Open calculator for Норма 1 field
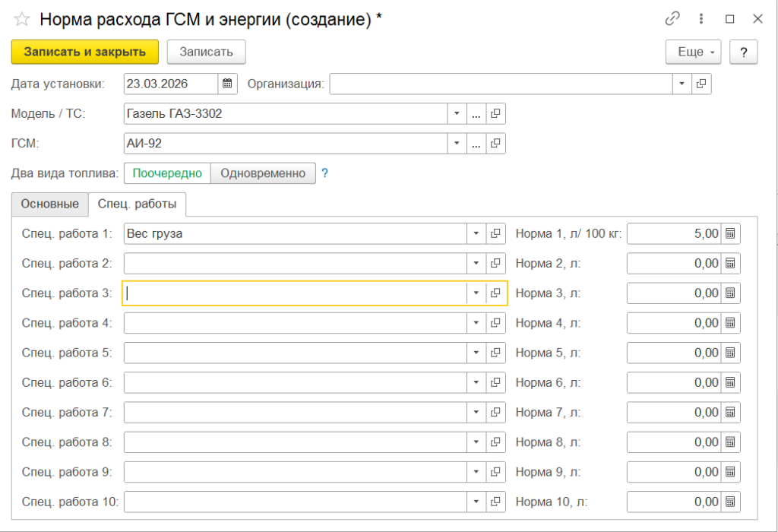The width and height of the screenshot is (778, 532). 730,234
